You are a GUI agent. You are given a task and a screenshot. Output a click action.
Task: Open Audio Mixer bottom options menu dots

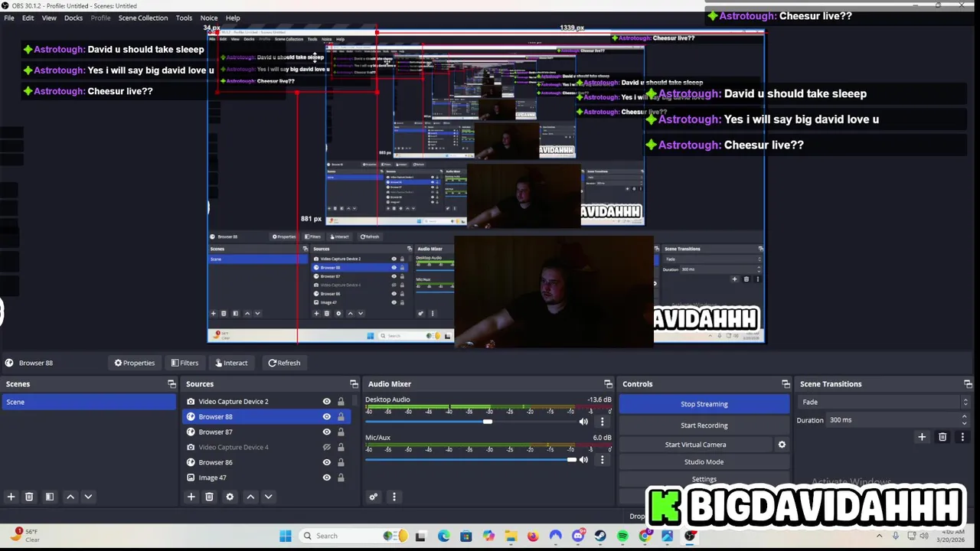(x=394, y=497)
